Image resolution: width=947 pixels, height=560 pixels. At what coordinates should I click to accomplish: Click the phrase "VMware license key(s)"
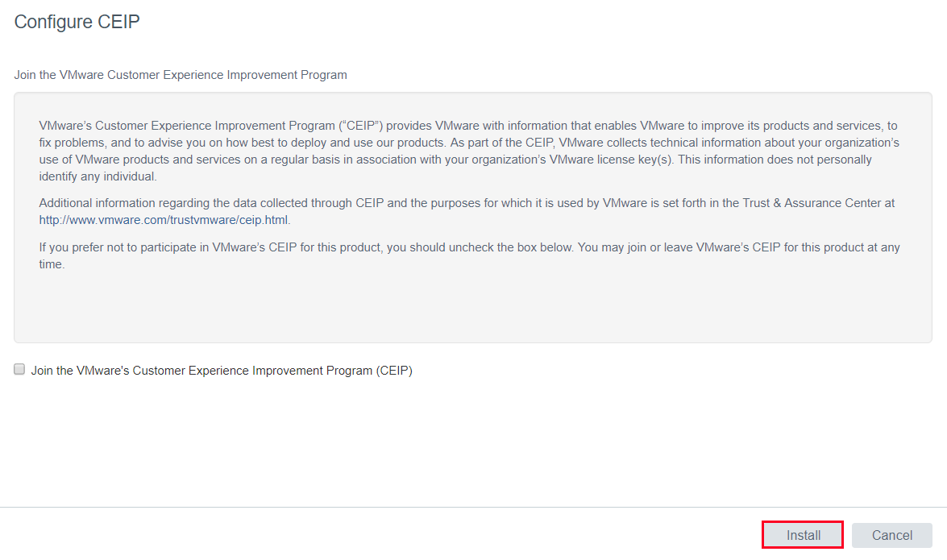[610, 160]
